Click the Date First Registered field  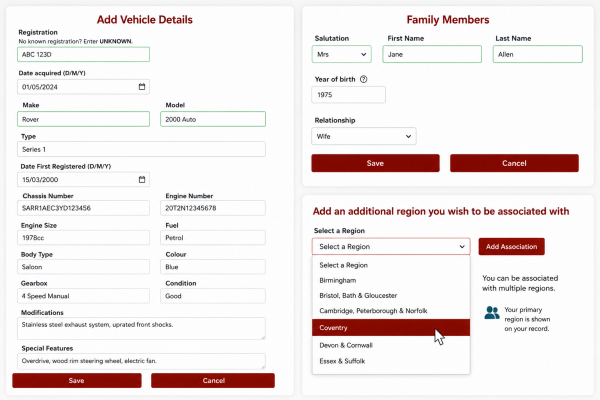[83, 180]
